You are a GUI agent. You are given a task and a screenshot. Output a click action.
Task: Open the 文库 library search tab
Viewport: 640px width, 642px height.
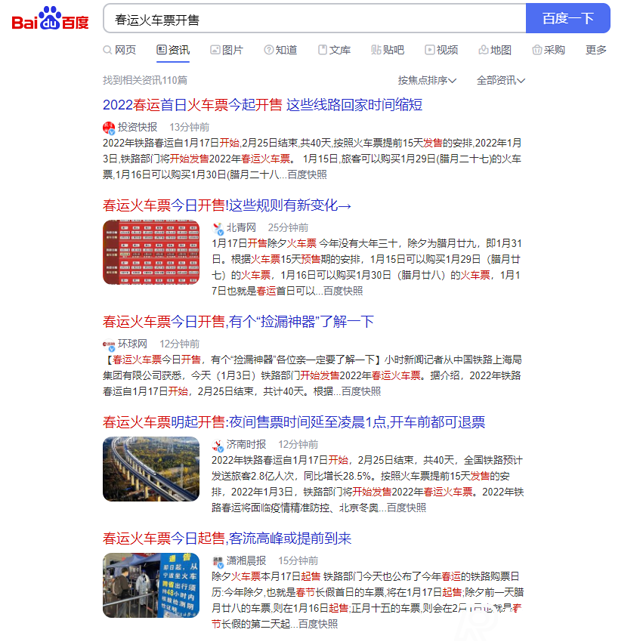pyautogui.click(x=334, y=50)
